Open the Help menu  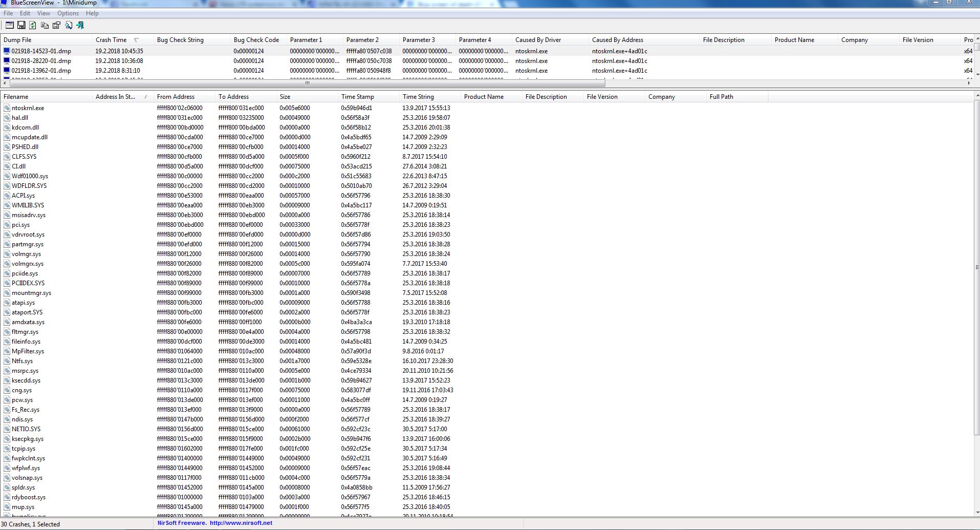click(x=92, y=13)
